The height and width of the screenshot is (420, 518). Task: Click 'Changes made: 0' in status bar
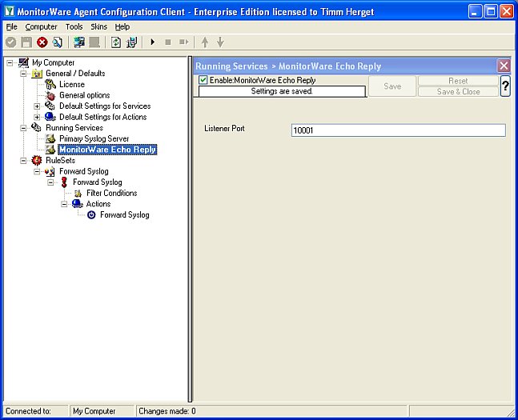(167, 411)
